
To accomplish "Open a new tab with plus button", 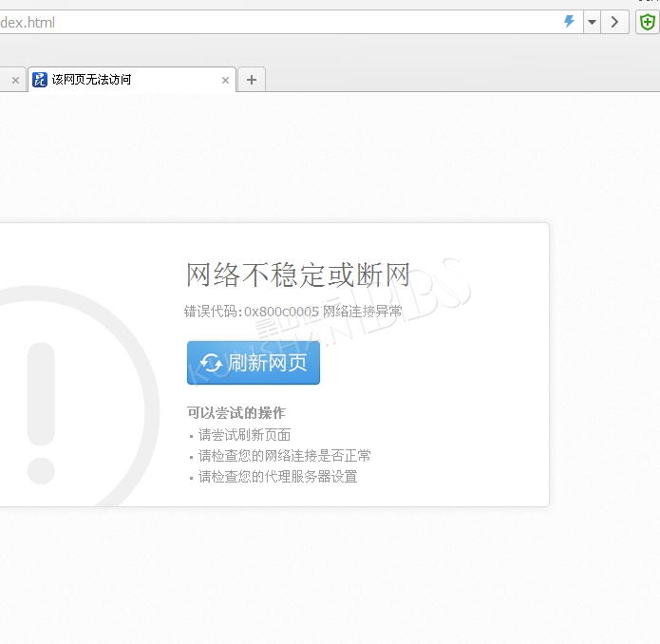I will tap(252, 80).
